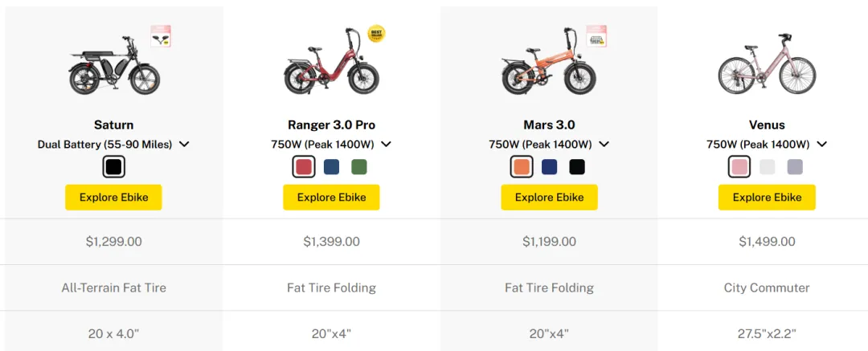Click Explore Ebike under Ranger 3.0 Pro
This screenshot has height=351, width=868.
click(331, 197)
